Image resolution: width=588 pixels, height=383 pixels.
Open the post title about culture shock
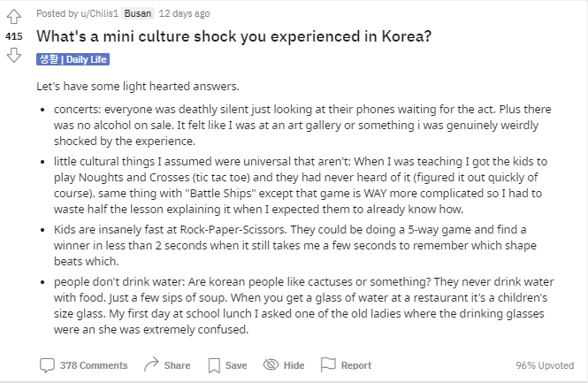234,36
